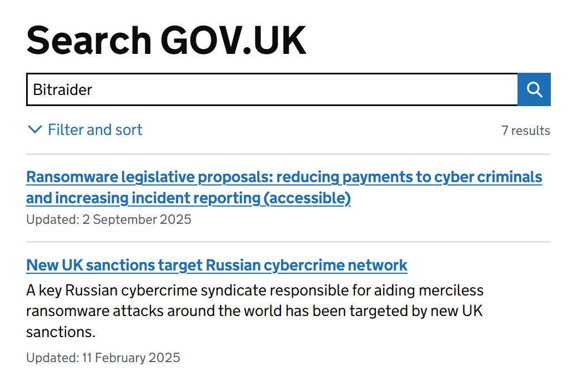The height and width of the screenshot is (376, 588).
Task: Click the divider between the two results
Action: 288,242
